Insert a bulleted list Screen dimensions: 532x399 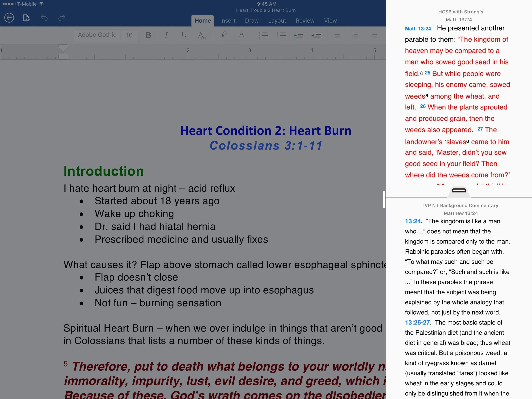point(263,35)
